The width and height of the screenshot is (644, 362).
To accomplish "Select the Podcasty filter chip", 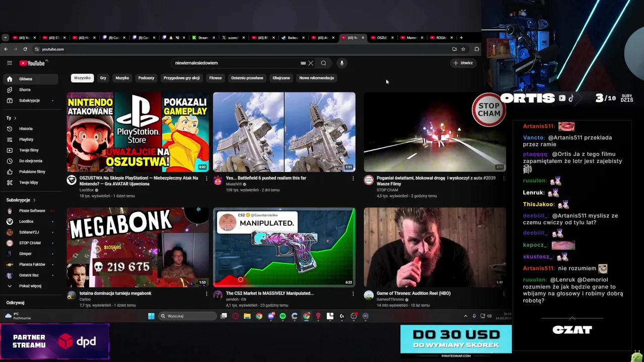I will coord(146,78).
